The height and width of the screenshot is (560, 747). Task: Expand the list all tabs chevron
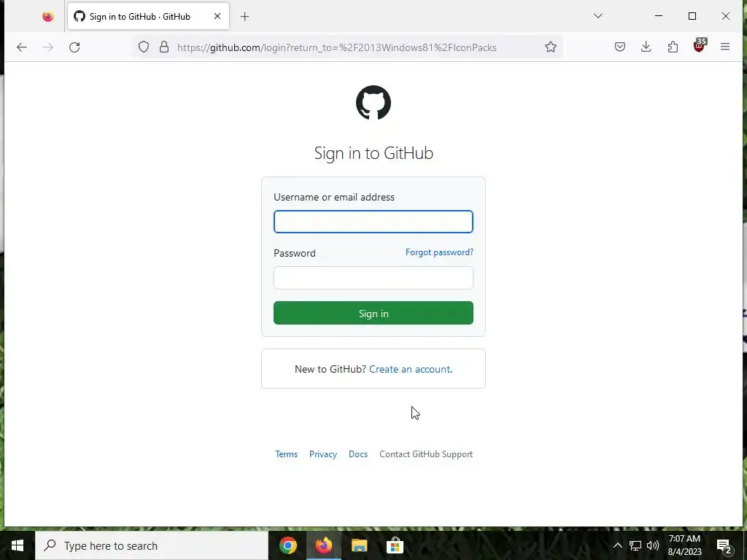pyautogui.click(x=598, y=16)
